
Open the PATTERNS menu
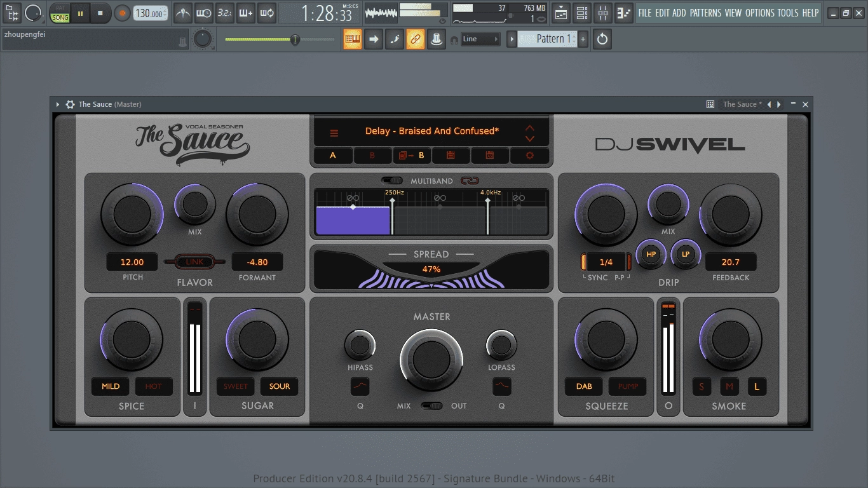(x=705, y=13)
